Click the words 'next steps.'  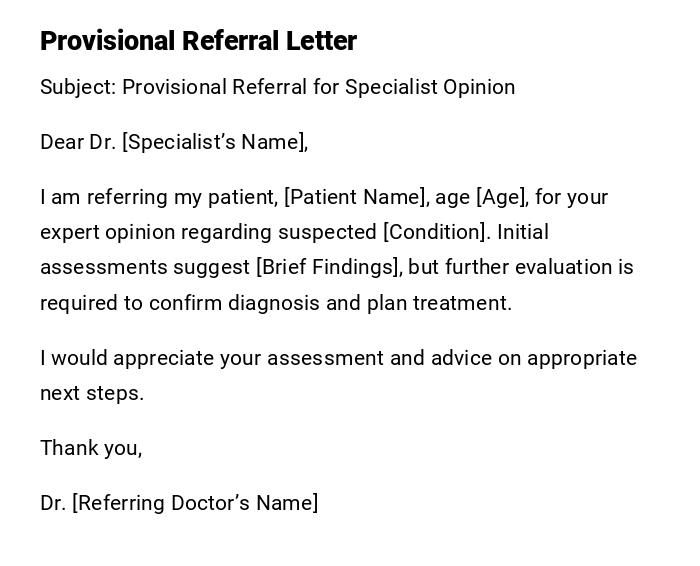click(92, 393)
